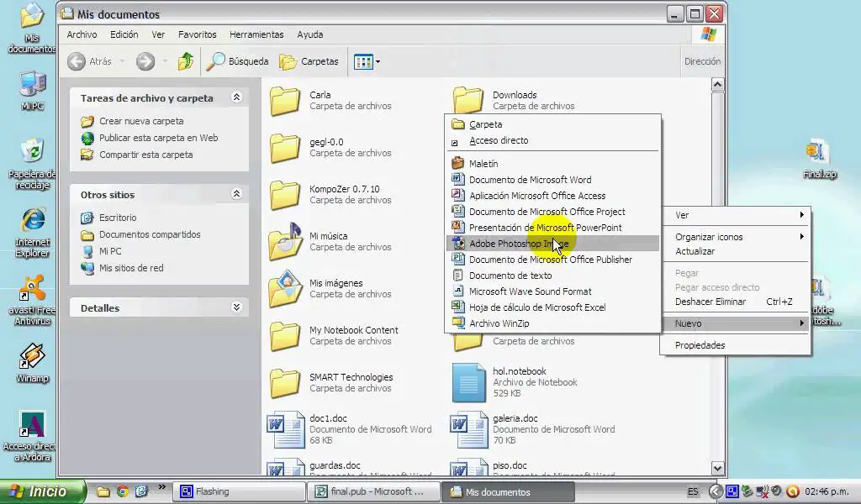The height and width of the screenshot is (504, 861).
Task: Select the avast! Free Antivirus desktop icon
Action: coord(33,300)
